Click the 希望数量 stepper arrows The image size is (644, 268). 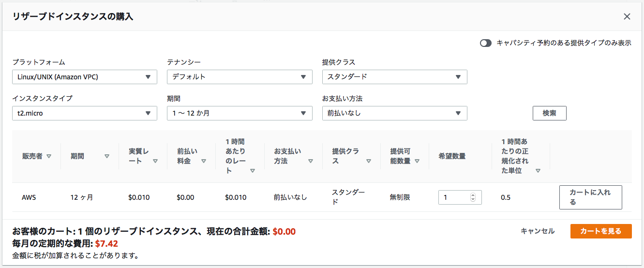(x=473, y=197)
